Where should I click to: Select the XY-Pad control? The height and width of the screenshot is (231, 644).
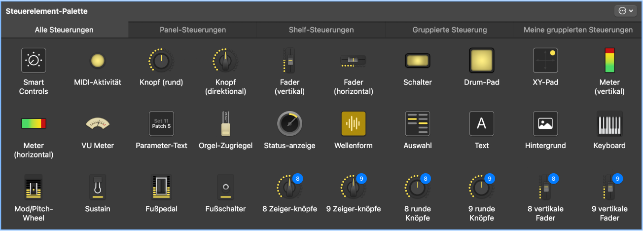point(545,61)
